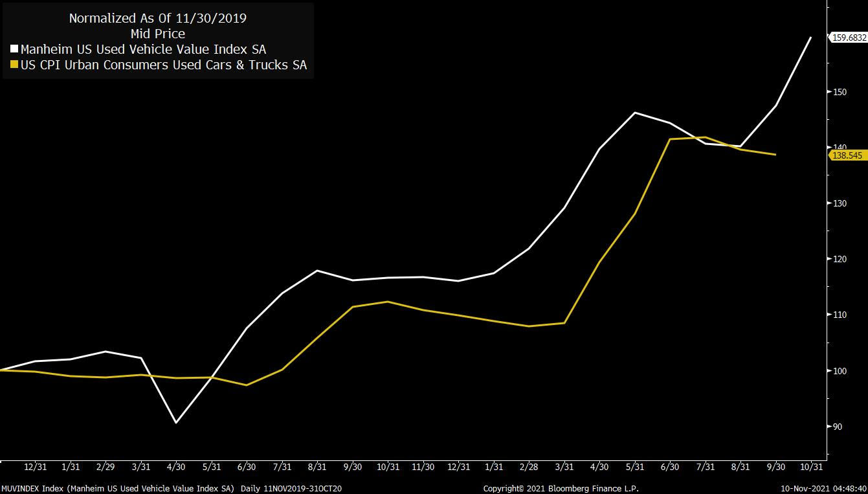
Task: Click the white line's final peak at top right
Action: point(811,38)
